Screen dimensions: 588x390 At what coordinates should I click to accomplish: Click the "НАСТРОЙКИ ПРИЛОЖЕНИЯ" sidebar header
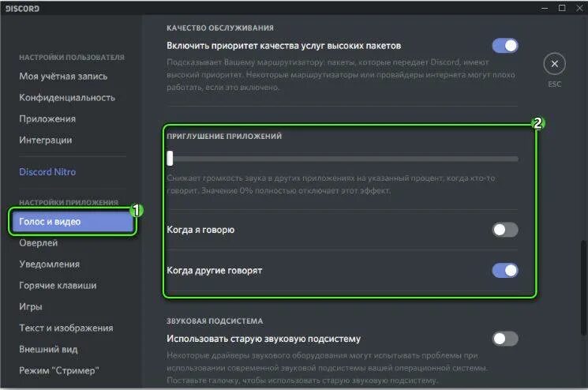click(69, 202)
